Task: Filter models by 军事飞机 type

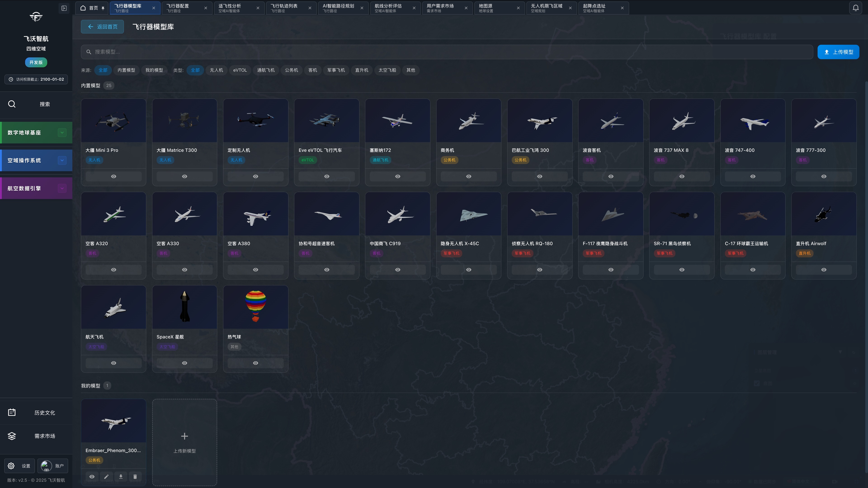Action: (336, 70)
